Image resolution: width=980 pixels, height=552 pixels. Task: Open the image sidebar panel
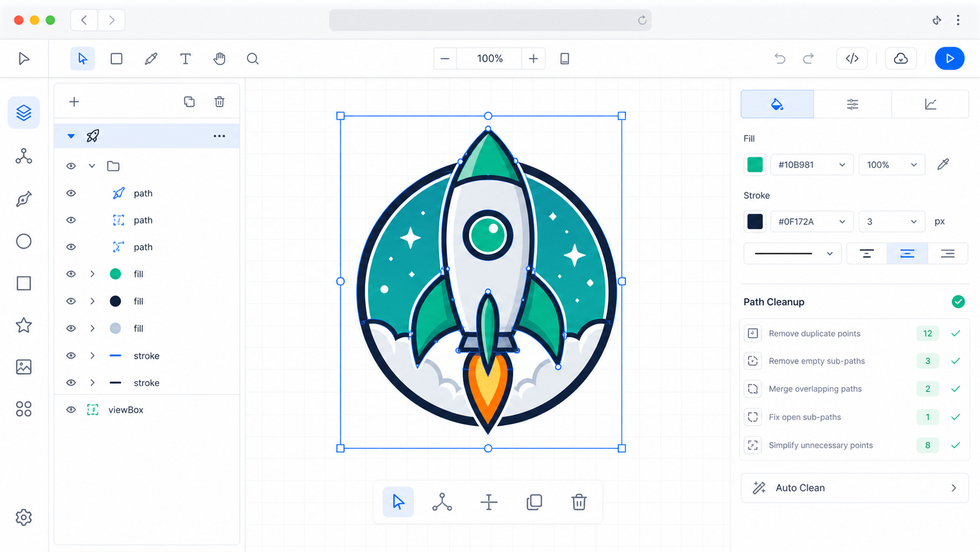coord(24,367)
